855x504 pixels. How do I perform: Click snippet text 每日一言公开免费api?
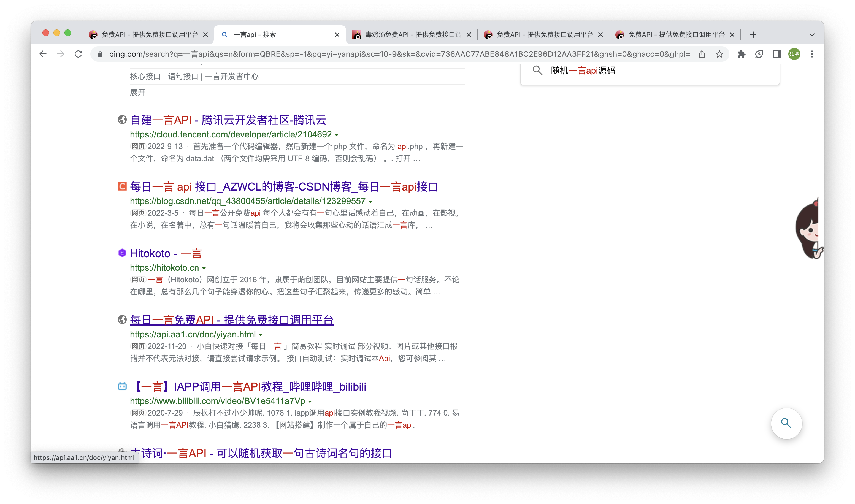224,213
